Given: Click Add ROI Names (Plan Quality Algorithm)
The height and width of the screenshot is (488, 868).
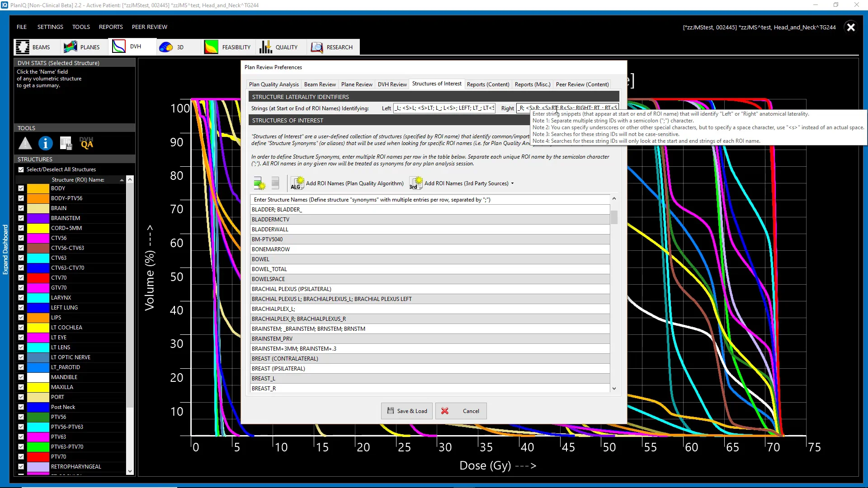Looking at the screenshot, I should pos(347,183).
